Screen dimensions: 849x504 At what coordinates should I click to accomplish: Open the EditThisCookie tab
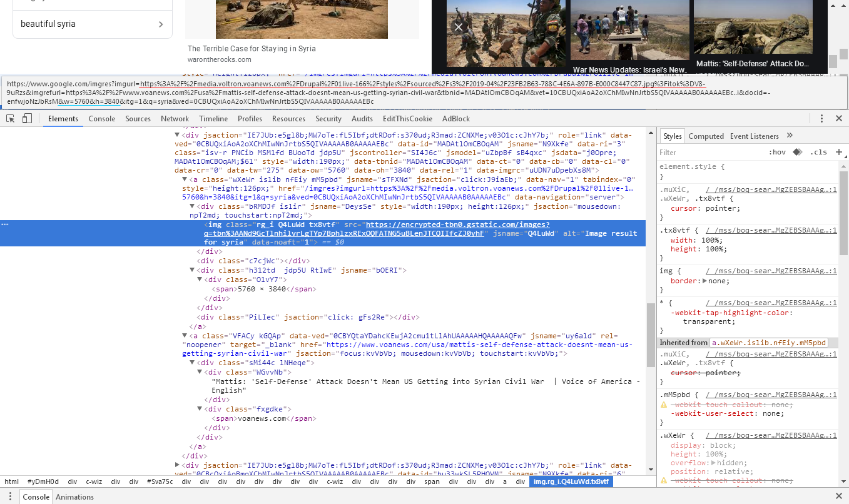point(407,119)
